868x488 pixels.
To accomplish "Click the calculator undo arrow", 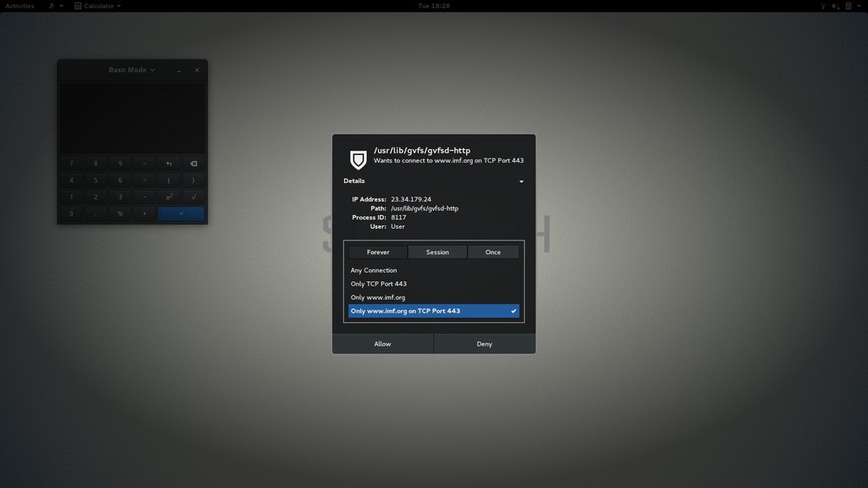I will (169, 164).
